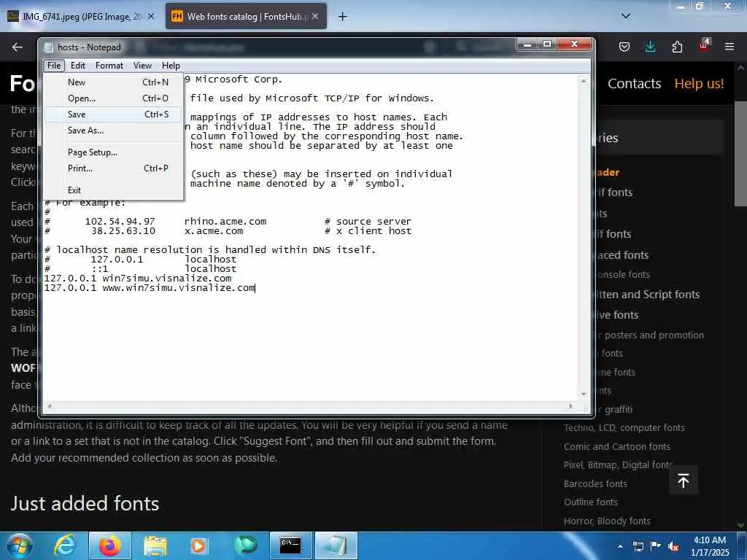Open the Edit menu in Notepad
Viewport: 747px width, 560px height.
point(77,66)
